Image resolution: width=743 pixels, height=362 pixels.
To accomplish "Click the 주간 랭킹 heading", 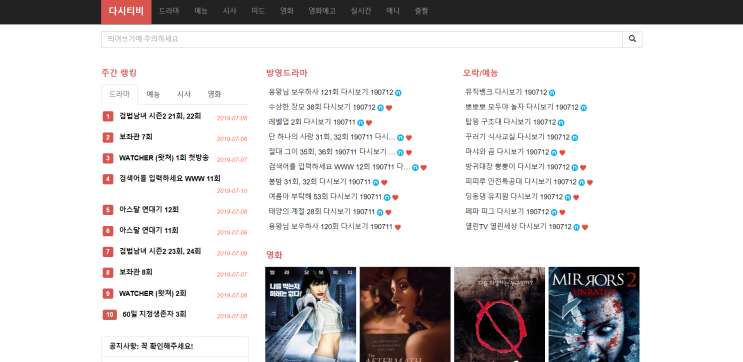I will click(x=119, y=73).
